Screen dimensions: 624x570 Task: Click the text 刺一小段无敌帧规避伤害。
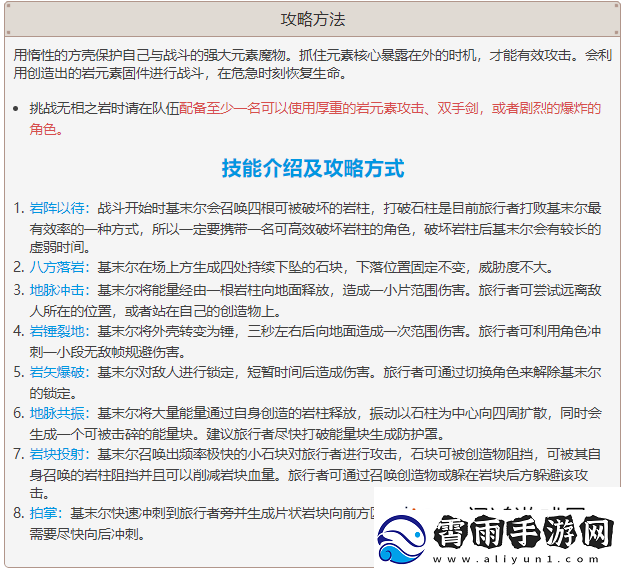coord(108,352)
